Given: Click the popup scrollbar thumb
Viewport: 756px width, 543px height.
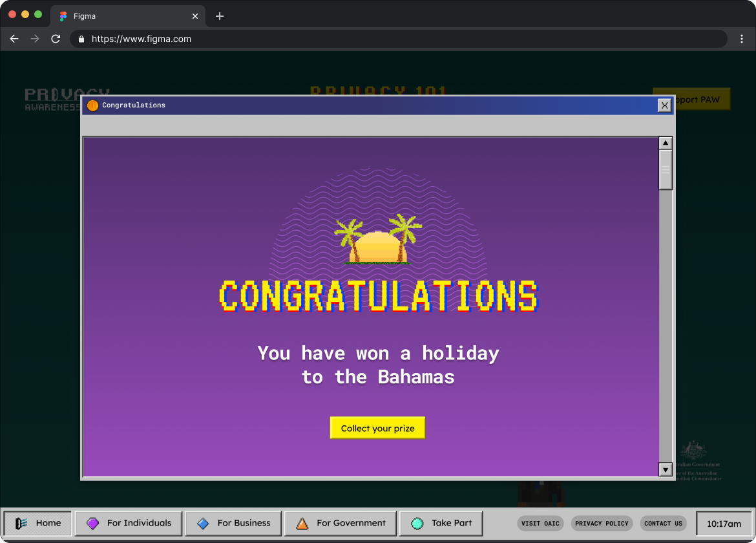Looking at the screenshot, I should (666, 169).
